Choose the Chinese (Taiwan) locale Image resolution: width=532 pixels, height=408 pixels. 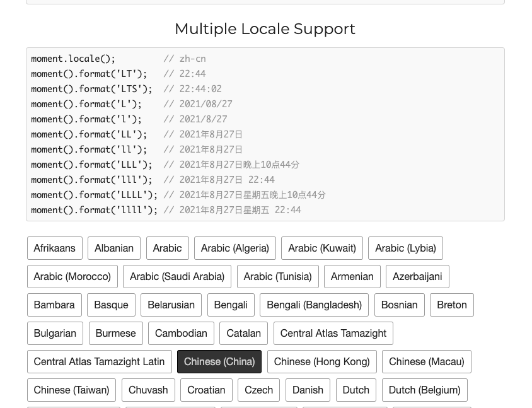[x=71, y=390]
